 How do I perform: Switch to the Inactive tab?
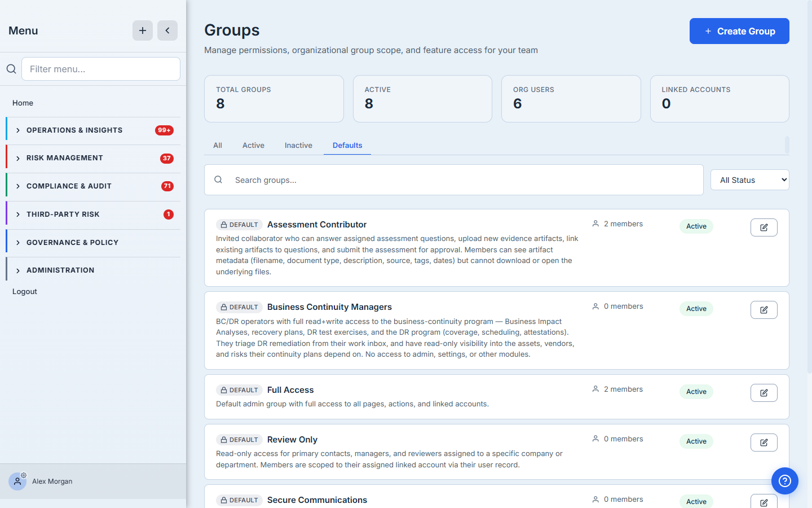(x=298, y=145)
